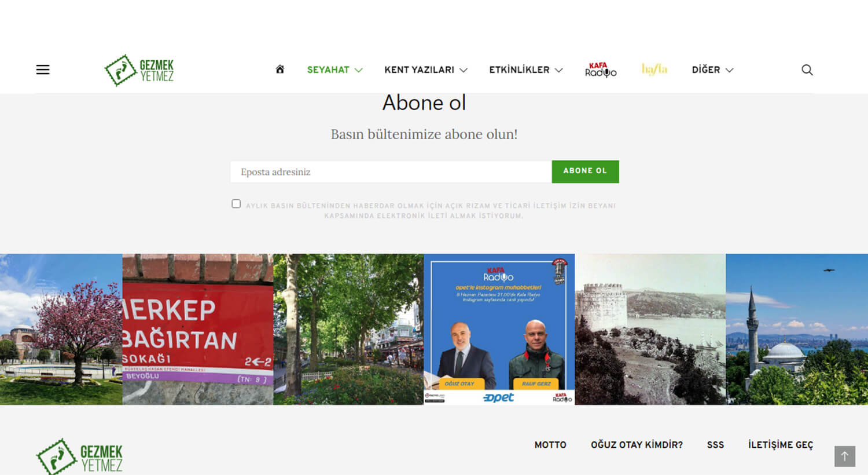Click the green Abone Ol button
868x475 pixels.
[x=585, y=171]
